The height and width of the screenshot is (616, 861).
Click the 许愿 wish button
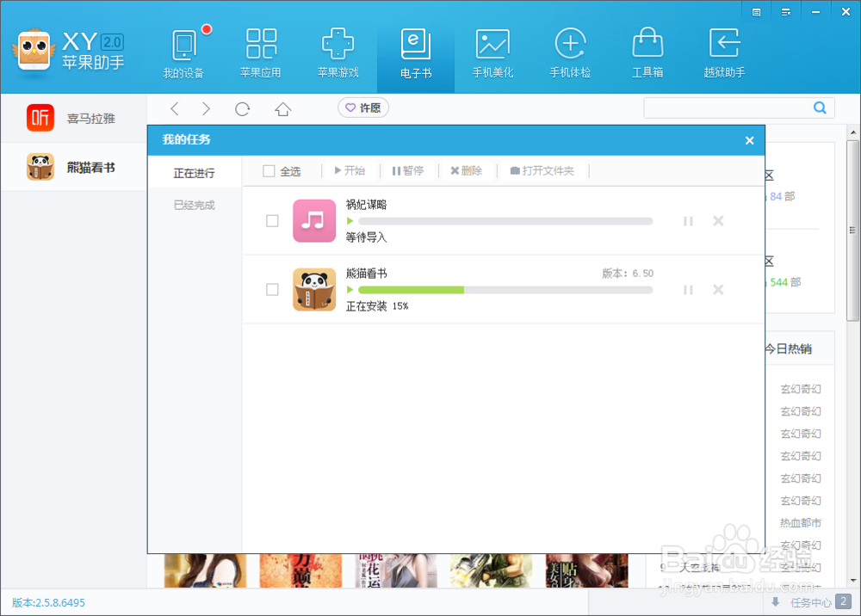(363, 108)
